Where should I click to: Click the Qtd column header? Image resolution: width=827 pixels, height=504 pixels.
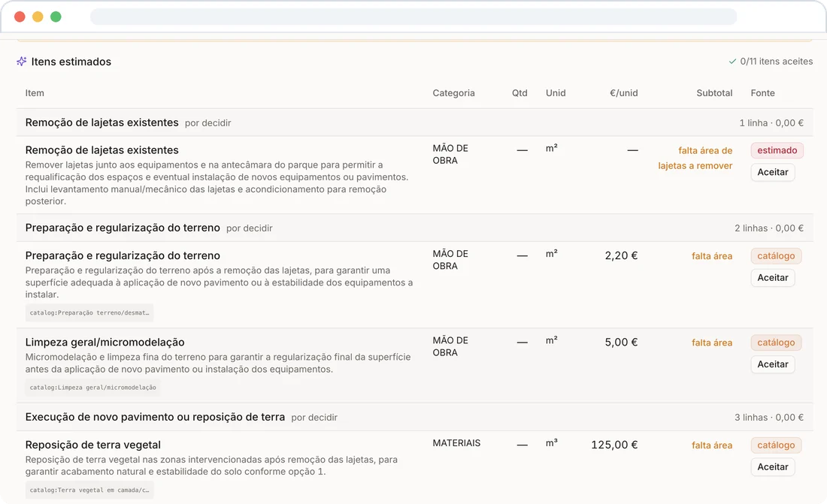520,93
